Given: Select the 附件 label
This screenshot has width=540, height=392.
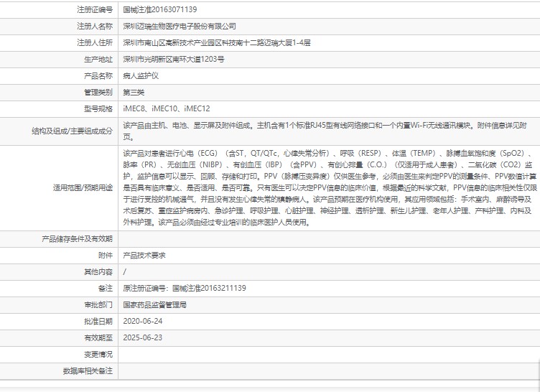Looking at the screenshot, I should pos(106,256).
